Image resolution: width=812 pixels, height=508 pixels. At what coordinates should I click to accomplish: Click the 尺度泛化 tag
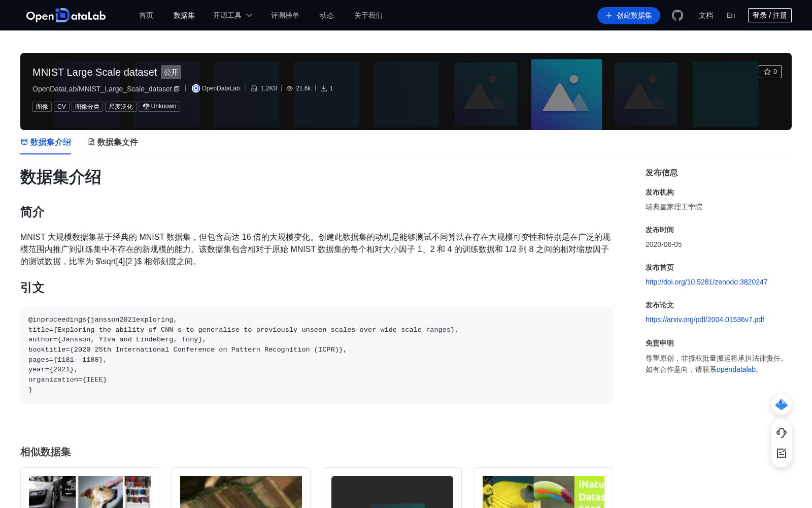[x=121, y=107]
